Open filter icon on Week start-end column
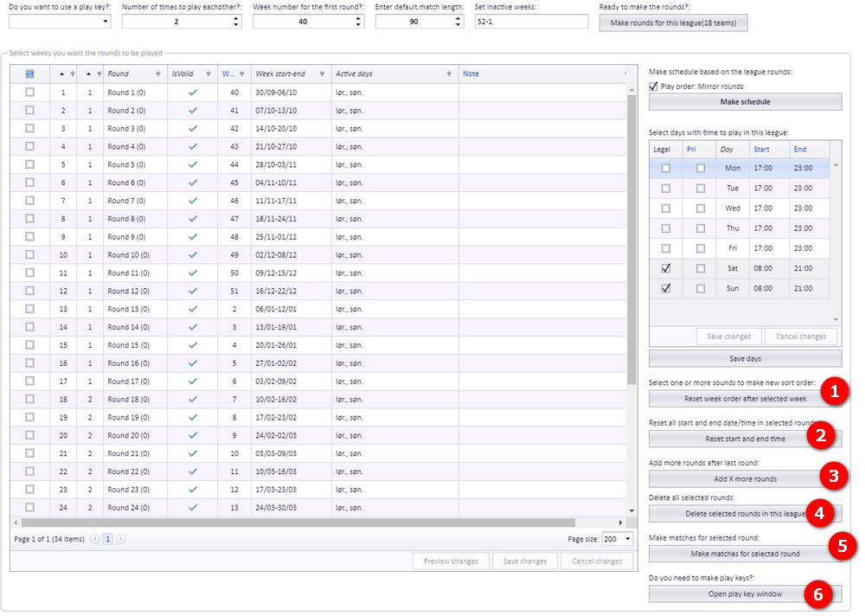Image resolution: width=865 pixels, height=616 pixels. click(322, 74)
